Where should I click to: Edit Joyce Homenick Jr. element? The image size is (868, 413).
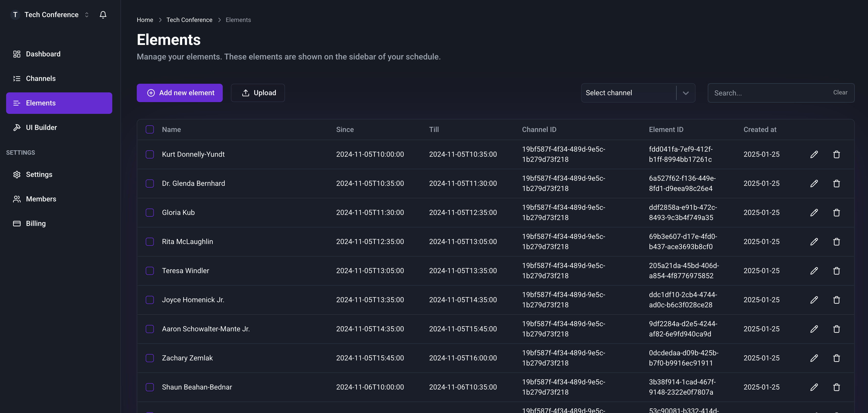point(814,300)
